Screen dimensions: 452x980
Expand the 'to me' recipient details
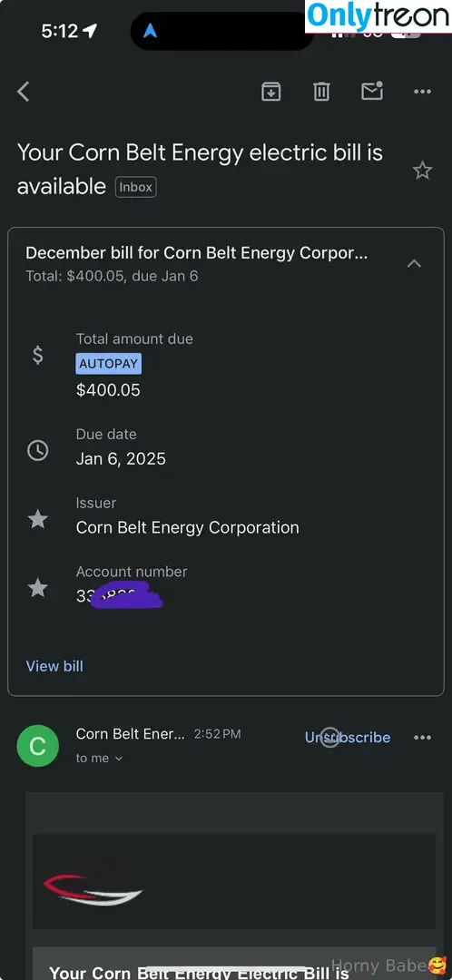100,758
